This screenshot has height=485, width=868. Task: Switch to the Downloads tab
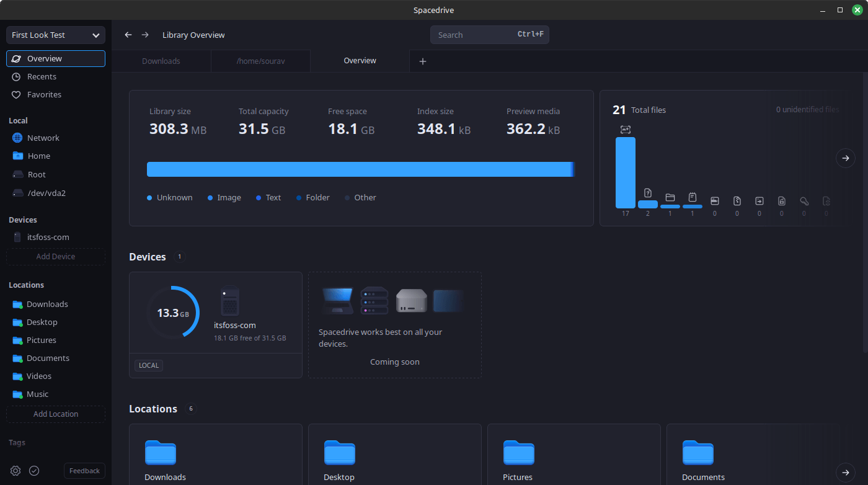coord(161,61)
